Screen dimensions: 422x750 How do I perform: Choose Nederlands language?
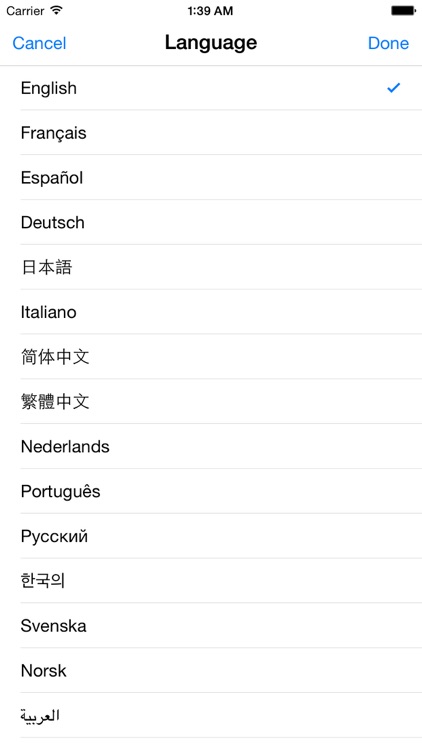click(x=211, y=446)
